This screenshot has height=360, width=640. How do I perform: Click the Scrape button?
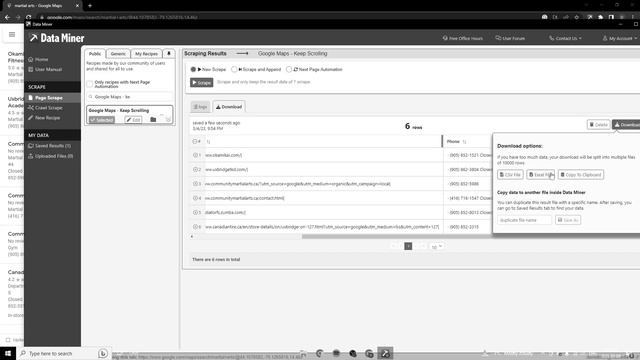[x=202, y=82]
